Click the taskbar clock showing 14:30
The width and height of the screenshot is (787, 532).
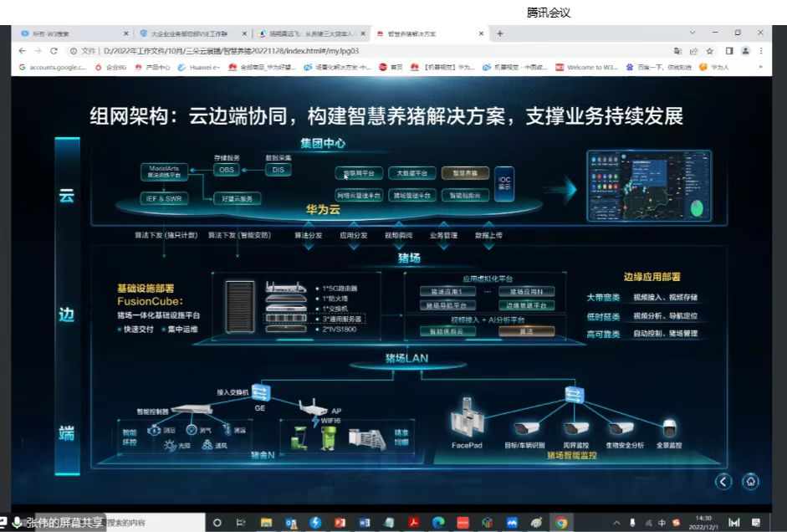(x=703, y=523)
